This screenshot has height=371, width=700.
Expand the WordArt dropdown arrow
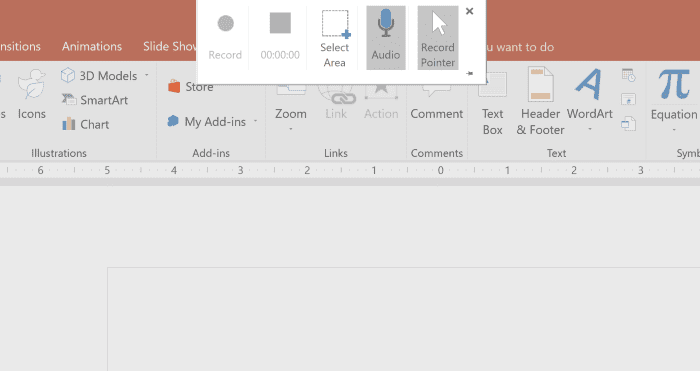[x=590, y=129]
